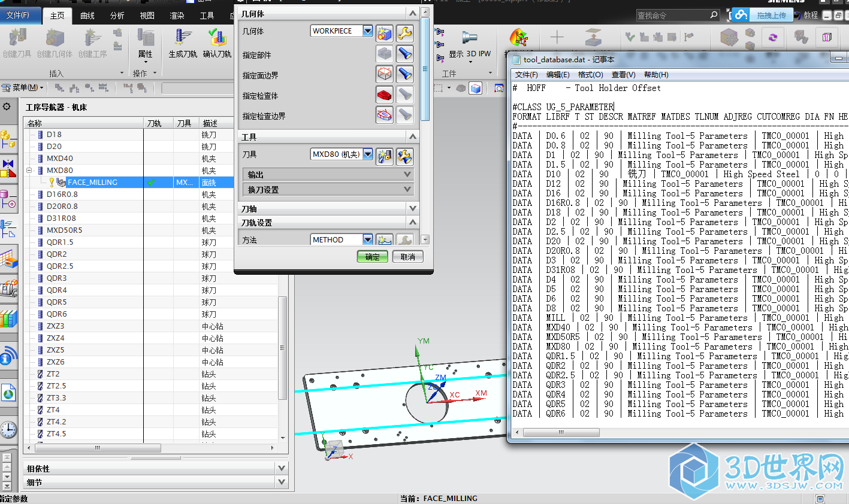Display Specify Part flashlight icon
The width and height of the screenshot is (849, 504).
[405, 54]
